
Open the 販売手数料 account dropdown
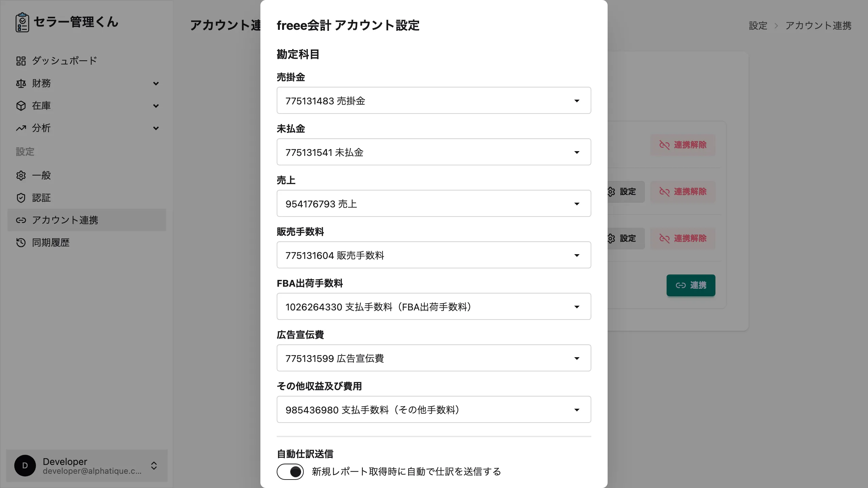(434, 255)
